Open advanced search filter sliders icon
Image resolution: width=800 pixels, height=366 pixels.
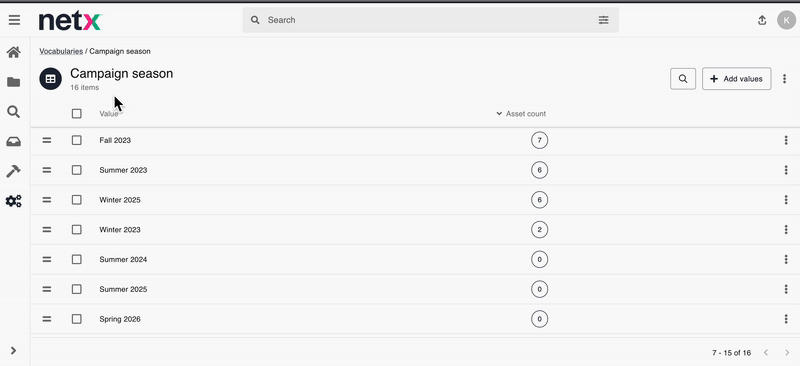click(604, 20)
